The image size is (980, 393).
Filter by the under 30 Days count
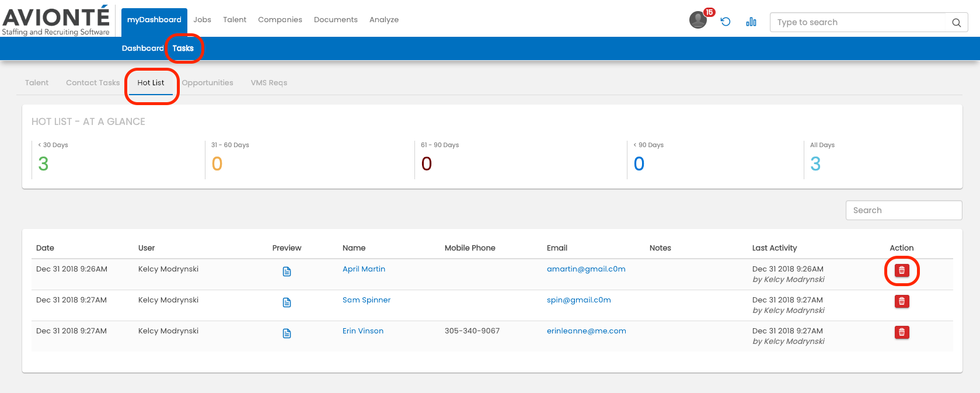[43, 164]
